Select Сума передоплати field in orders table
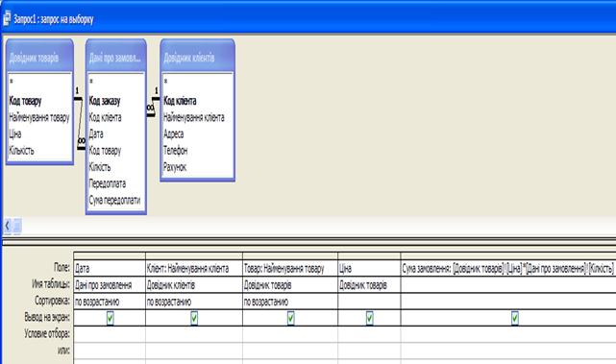616x364 pixels. pos(114,200)
